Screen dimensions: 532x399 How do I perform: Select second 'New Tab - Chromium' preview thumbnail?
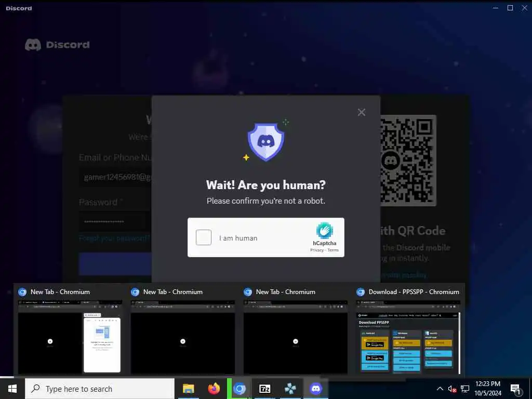click(x=182, y=337)
